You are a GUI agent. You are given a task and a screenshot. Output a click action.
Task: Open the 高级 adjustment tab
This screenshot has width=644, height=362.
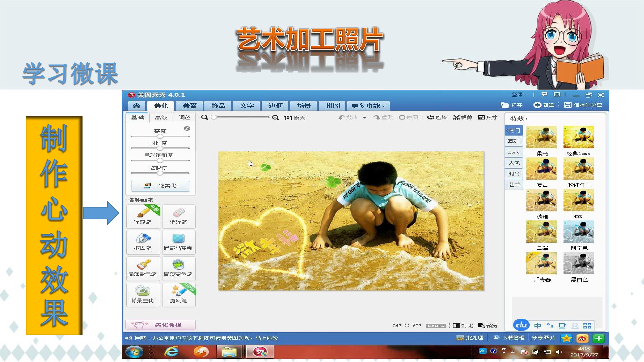point(161,117)
